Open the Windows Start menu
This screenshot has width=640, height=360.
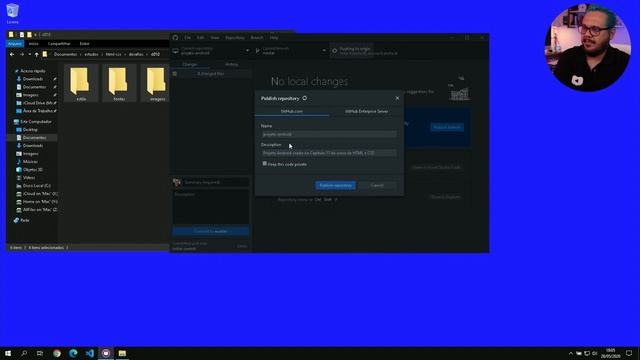click(8, 353)
